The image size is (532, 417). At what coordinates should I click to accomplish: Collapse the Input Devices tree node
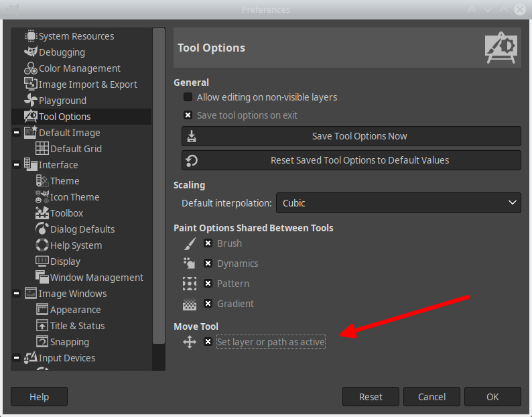16,357
